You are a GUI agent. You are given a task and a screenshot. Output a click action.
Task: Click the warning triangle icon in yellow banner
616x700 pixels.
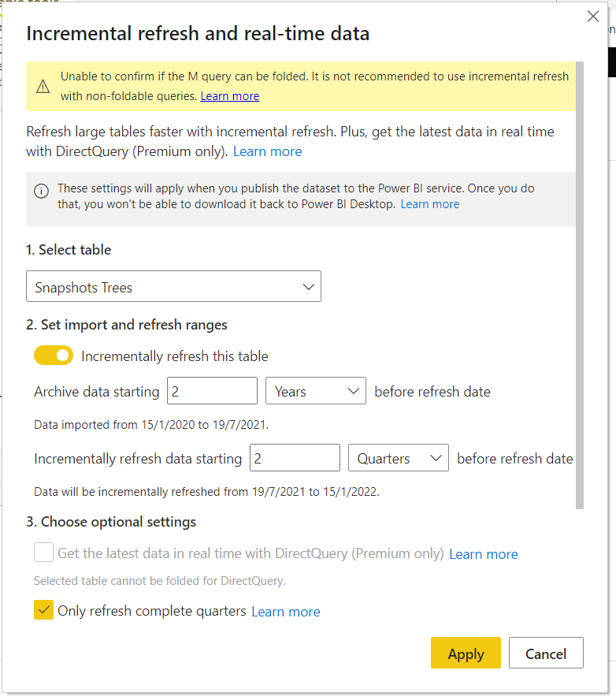point(43,86)
